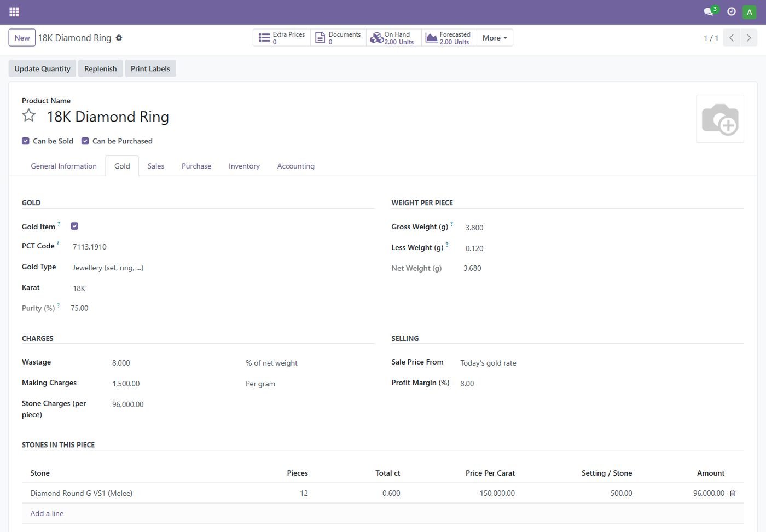This screenshot has height=532, width=766.
Task: Toggle the Can be Sold checkbox
Action: click(26, 141)
